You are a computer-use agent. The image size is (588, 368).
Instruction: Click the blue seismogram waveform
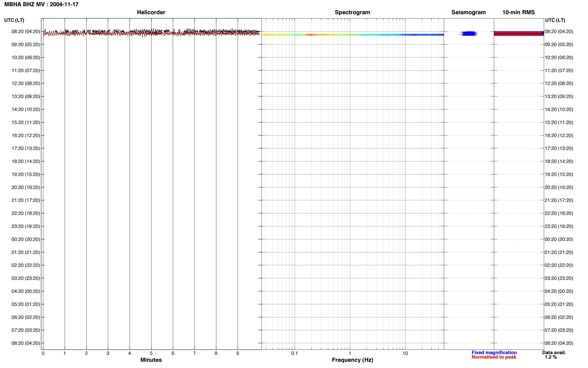468,34
